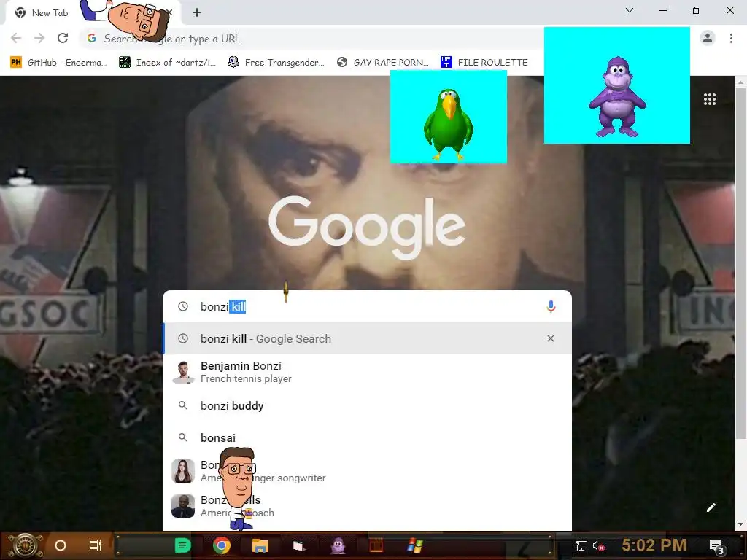Image resolution: width=747 pixels, height=560 pixels.
Task: Open the Index of ~dartz bookmark
Action: tap(167, 63)
